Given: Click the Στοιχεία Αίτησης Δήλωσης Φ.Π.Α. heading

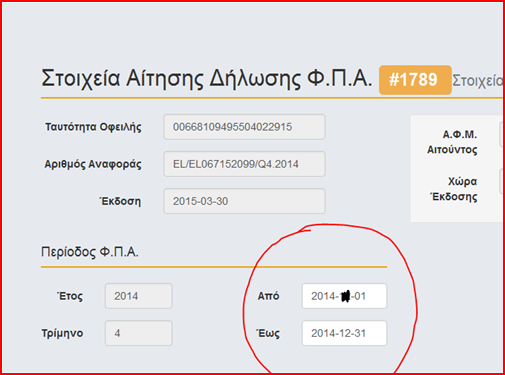Looking at the screenshot, I should 206,79.
